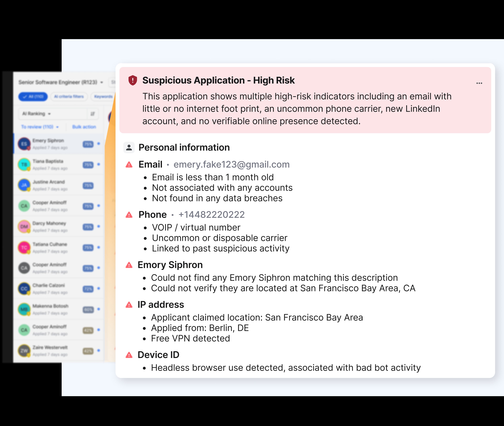Viewport: 504px width, 426px height.
Task: Open the AI criteria filters tab
Action: click(69, 97)
